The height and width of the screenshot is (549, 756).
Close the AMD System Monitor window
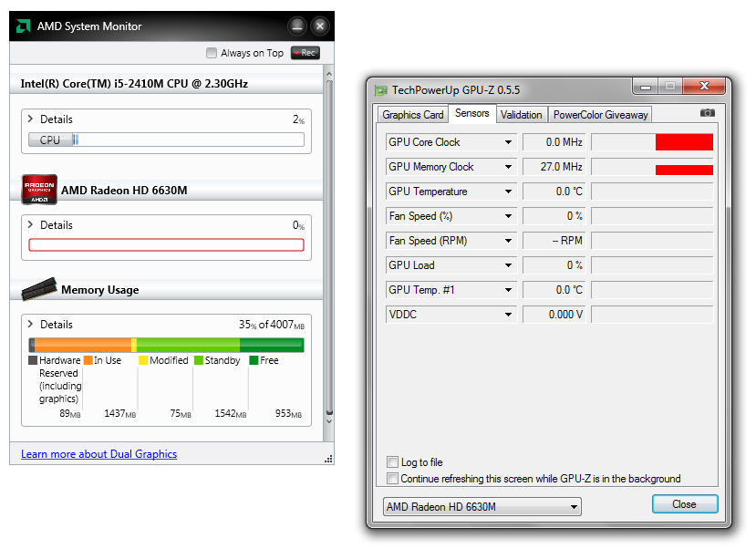(x=320, y=26)
